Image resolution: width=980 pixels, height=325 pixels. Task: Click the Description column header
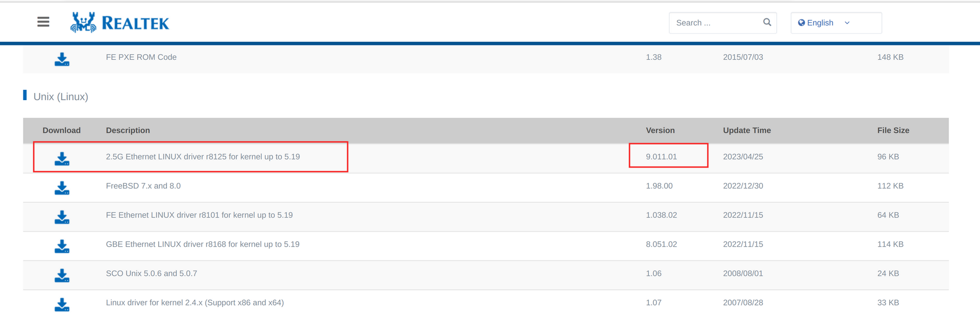(x=128, y=130)
